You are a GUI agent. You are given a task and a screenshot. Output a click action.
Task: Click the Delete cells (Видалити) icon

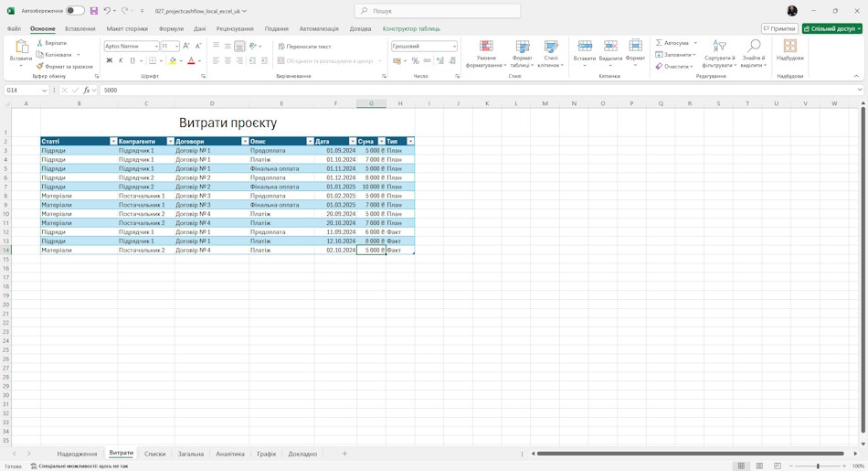tap(610, 47)
